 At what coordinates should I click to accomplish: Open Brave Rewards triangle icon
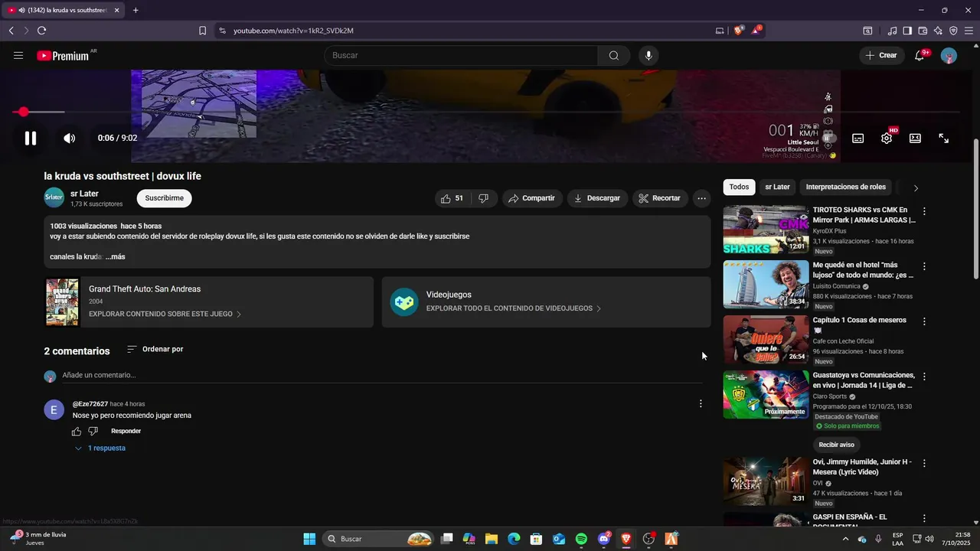(x=756, y=31)
